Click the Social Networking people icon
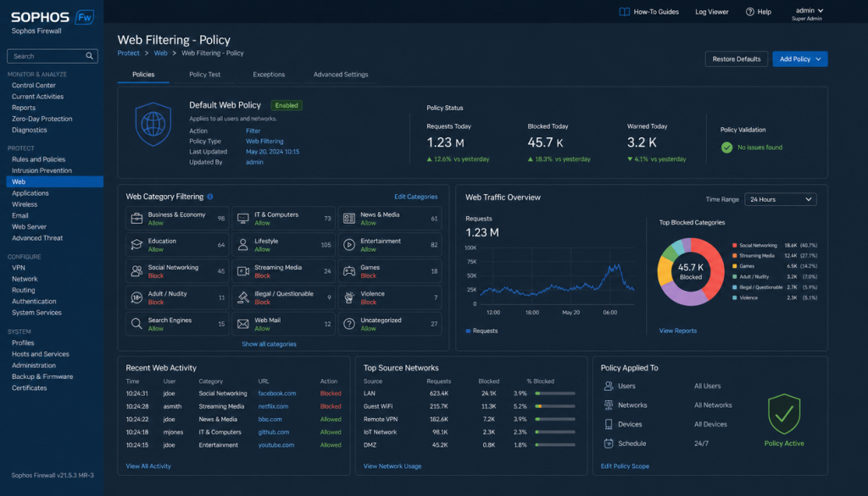Screen dimensions: 868x496 (x=136, y=271)
